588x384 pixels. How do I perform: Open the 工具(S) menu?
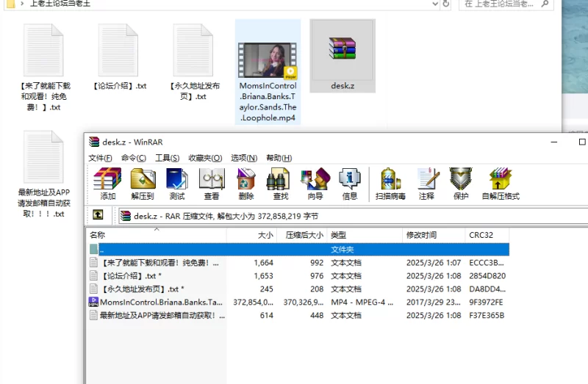(168, 158)
